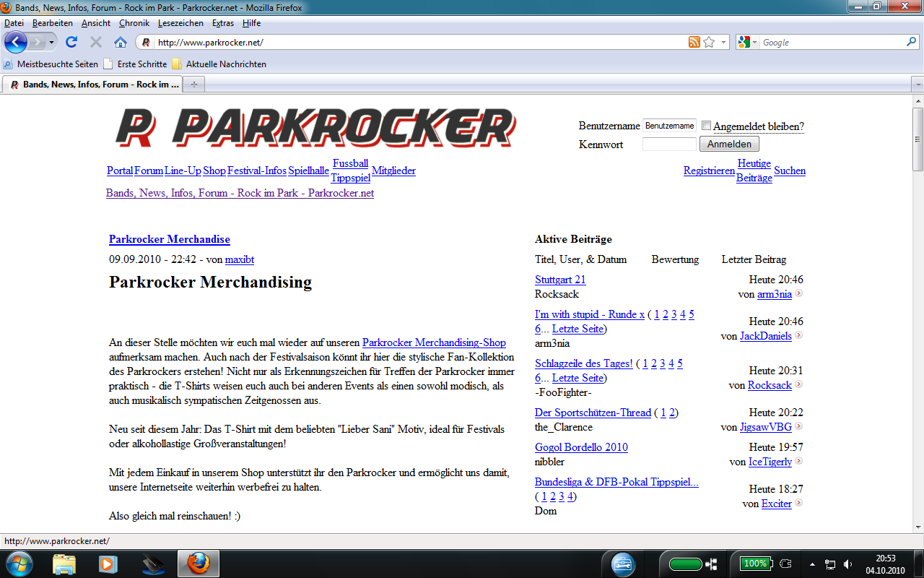Image resolution: width=924 pixels, height=578 pixels.
Task: Open the Chronik menu
Action: [x=134, y=23]
